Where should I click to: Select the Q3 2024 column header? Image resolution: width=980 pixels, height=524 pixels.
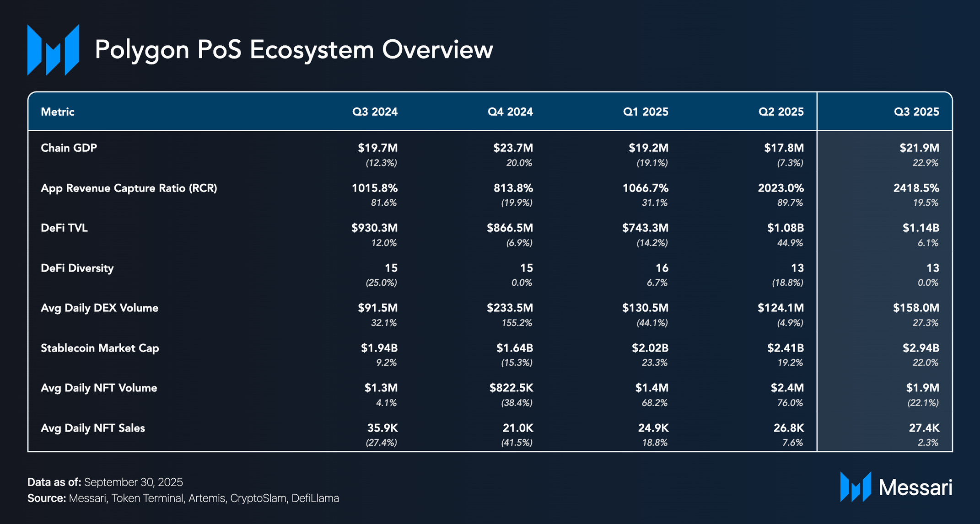[375, 112]
